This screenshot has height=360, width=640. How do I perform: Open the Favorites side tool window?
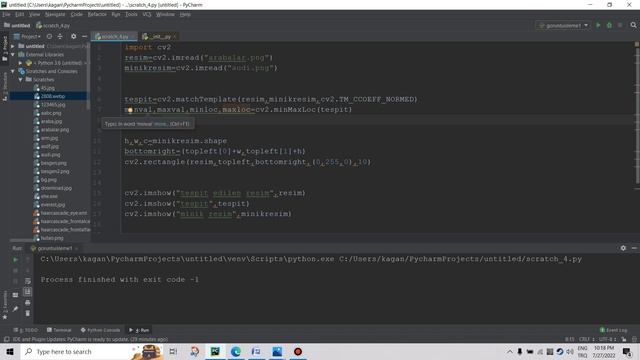[5, 306]
